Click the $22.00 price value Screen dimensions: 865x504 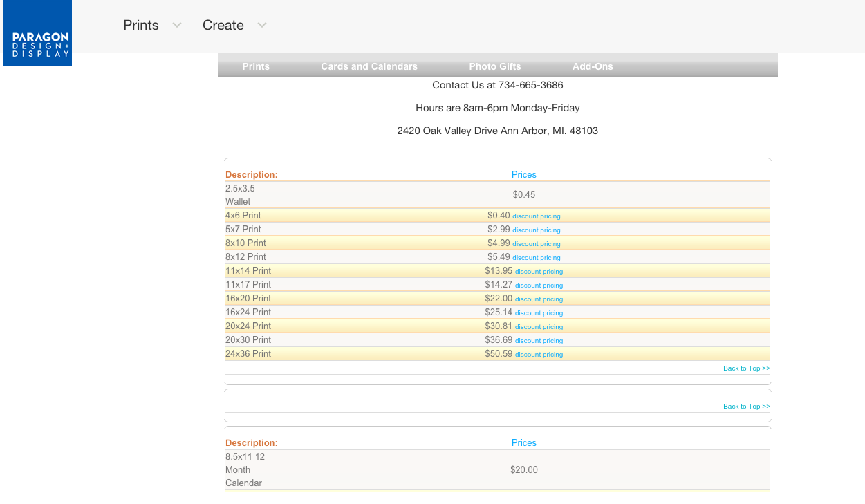tap(499, 299)
